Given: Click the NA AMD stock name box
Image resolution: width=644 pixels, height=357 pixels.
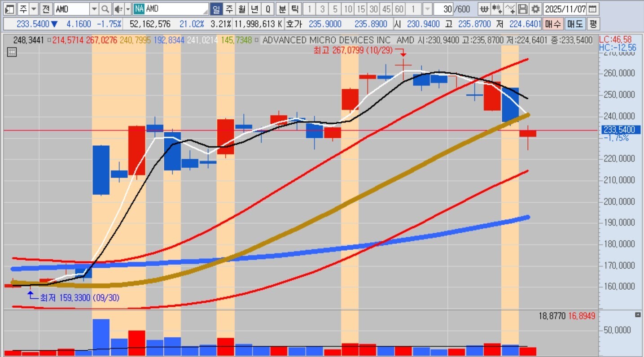Looking at the screenshot, I should pos(171,9).
